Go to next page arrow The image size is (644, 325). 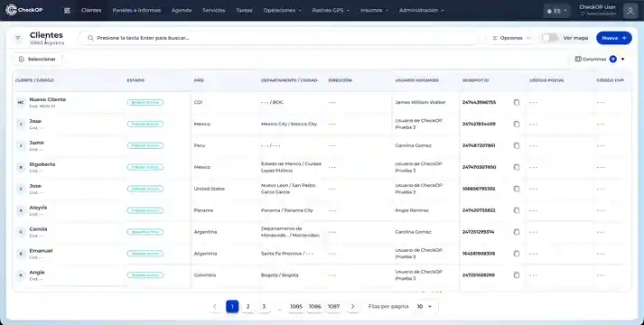coord(353,307)
